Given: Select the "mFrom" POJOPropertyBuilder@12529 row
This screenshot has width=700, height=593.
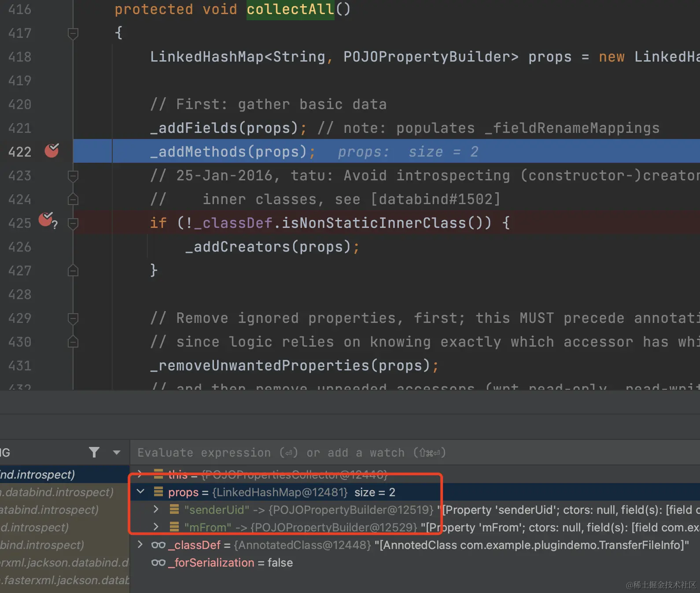Looking at the screenshot, I should coord(415,527).
